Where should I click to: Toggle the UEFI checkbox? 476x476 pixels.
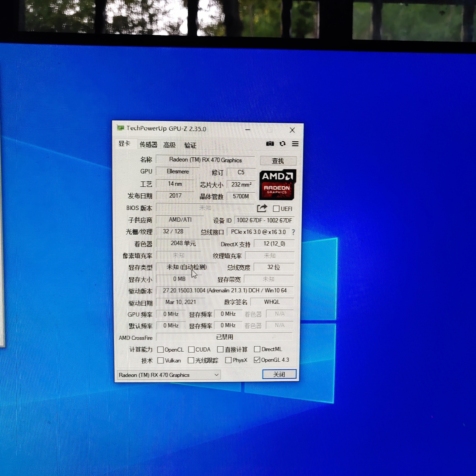click(276, 209)
